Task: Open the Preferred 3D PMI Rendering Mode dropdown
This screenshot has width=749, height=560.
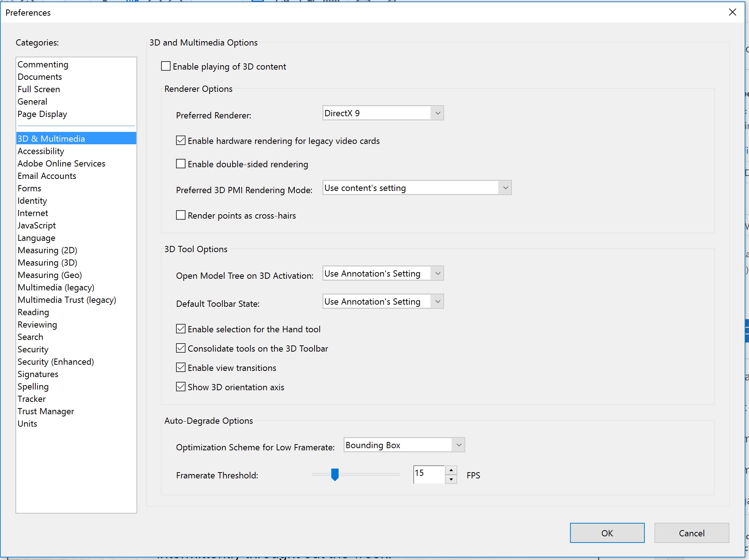Action: 506,187
